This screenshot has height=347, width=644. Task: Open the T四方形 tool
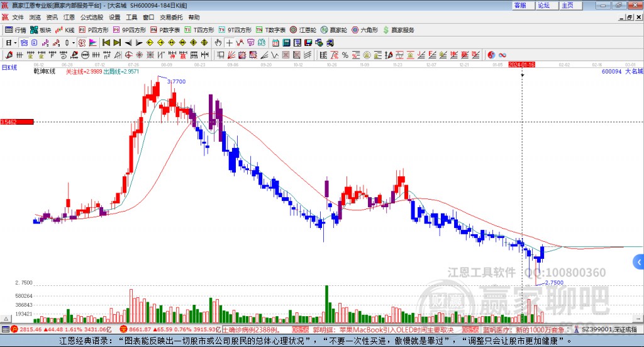point(199,30)
